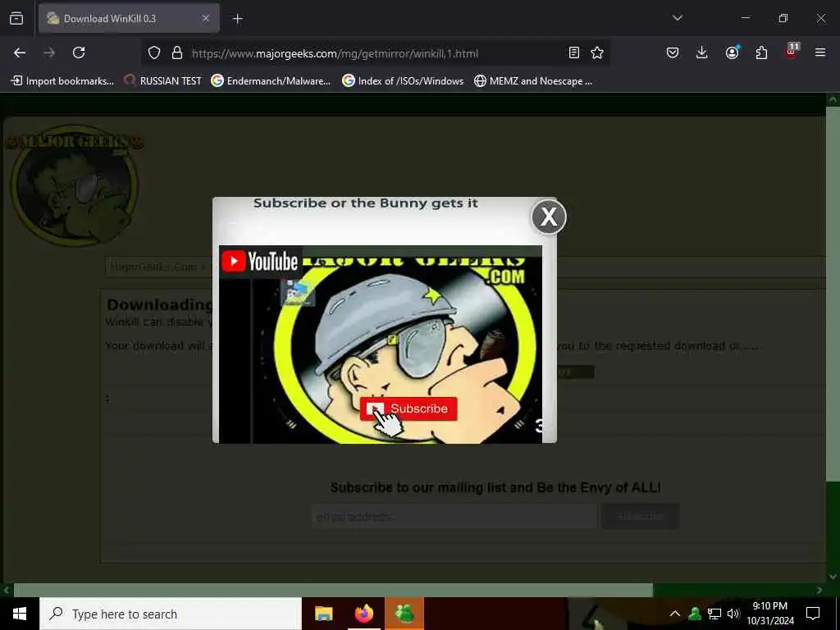Close the subscribe popup with the X button
Screen dimensions: 840x630
pos(549,217)
